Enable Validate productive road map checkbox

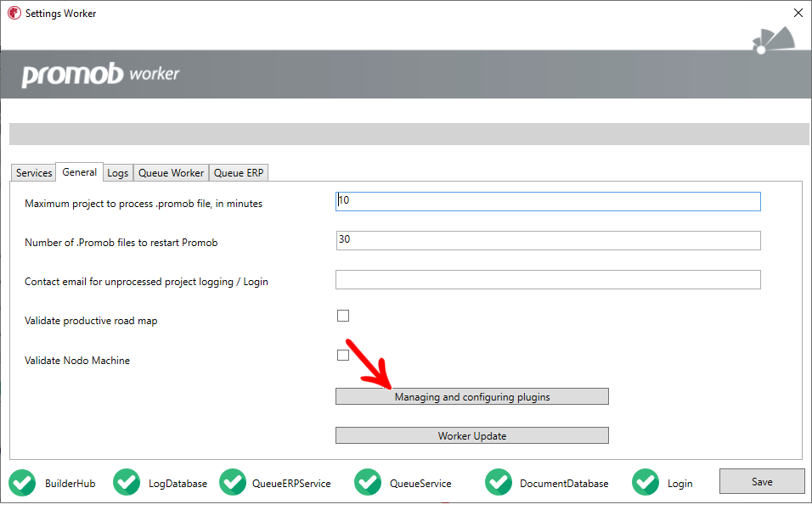[343, 316]
